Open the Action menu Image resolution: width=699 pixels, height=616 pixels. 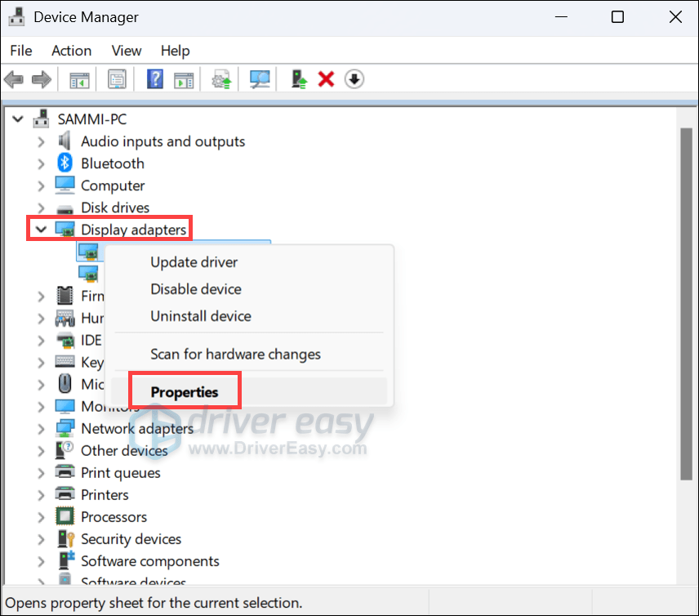pos(71,51)
